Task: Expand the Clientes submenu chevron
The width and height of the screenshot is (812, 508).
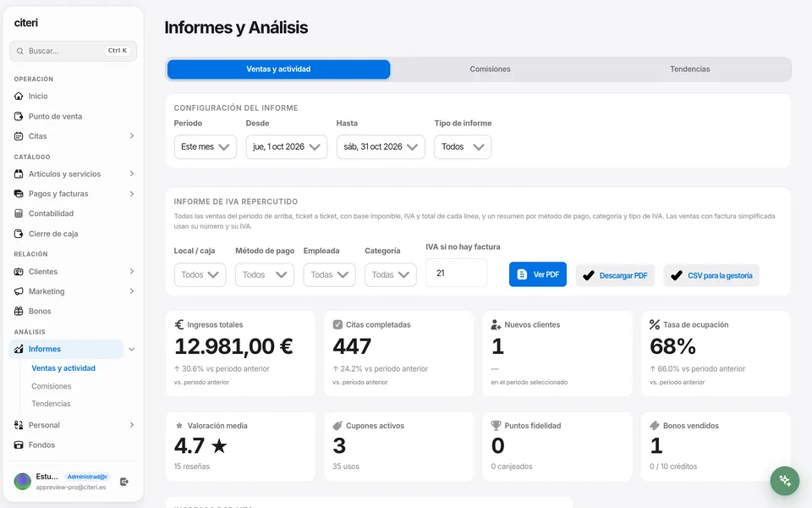Action: (x=132, y=271)
